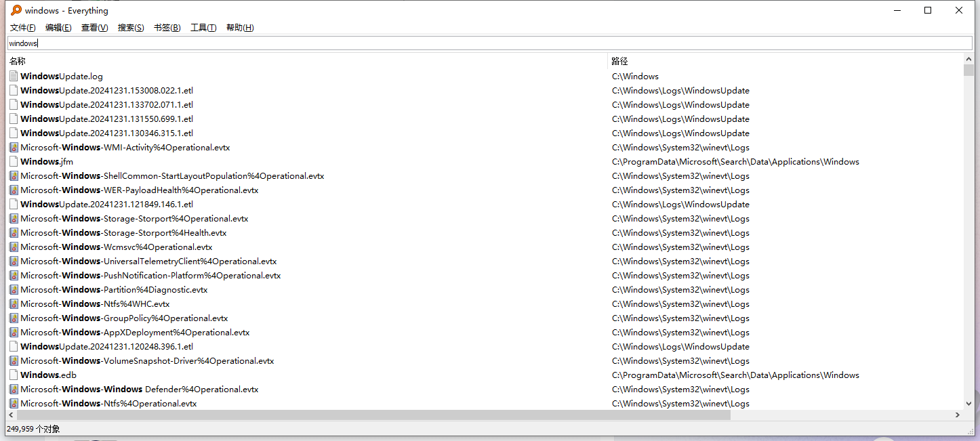Select Microsoft-Windows-Wcmsvc%4Operational.evtx file name

pyautogui.click(x=117, y=247)
